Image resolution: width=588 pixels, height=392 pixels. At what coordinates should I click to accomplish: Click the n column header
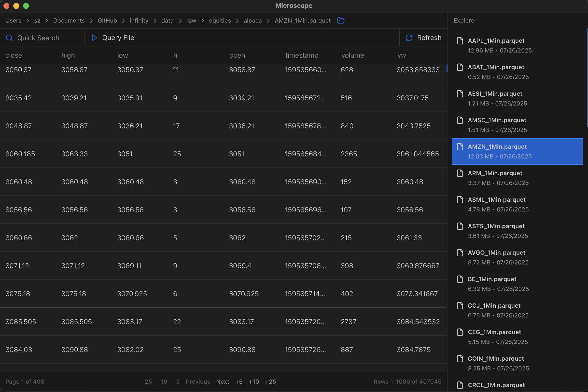point(175,55)
